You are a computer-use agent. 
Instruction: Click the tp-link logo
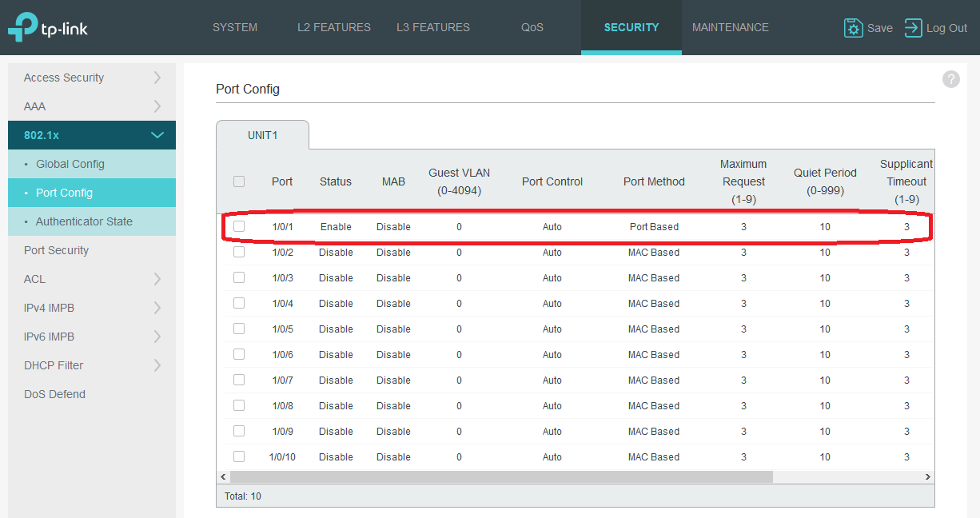point(48,28)
